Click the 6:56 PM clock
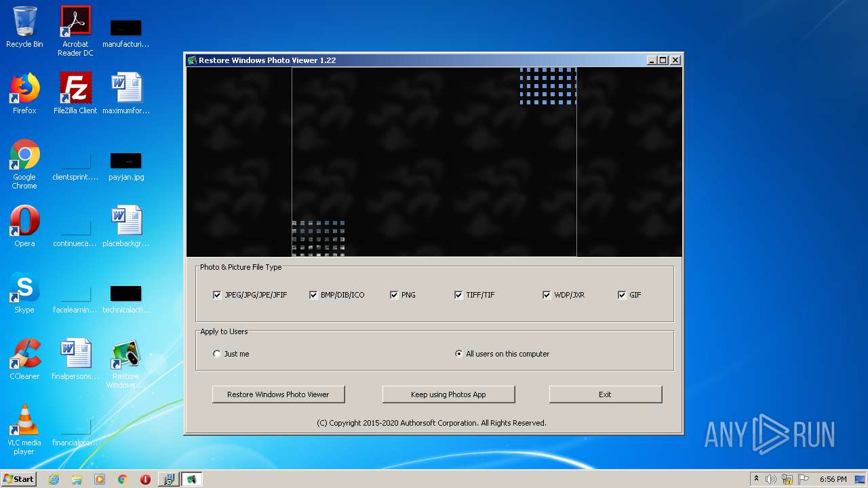The width and height of the screenshot is (868, 488). 833,479
